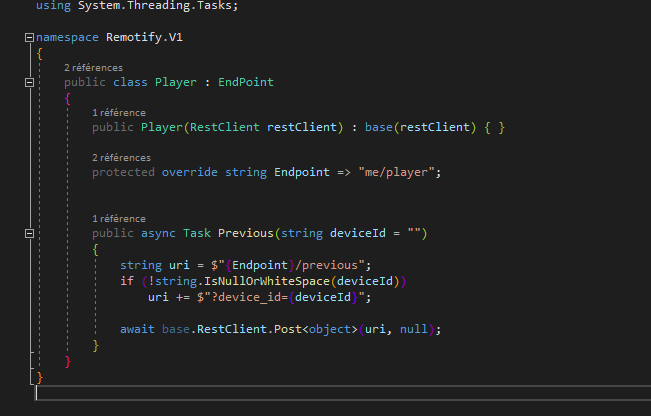Open '2 références' above Endpoint property
The height and width of the screenshot is (416, 651).
coord(121,158)
